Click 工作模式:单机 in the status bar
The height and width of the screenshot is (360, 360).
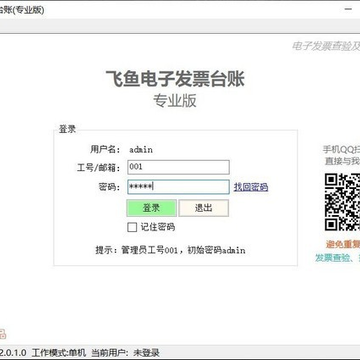click(x=59, y=352)
